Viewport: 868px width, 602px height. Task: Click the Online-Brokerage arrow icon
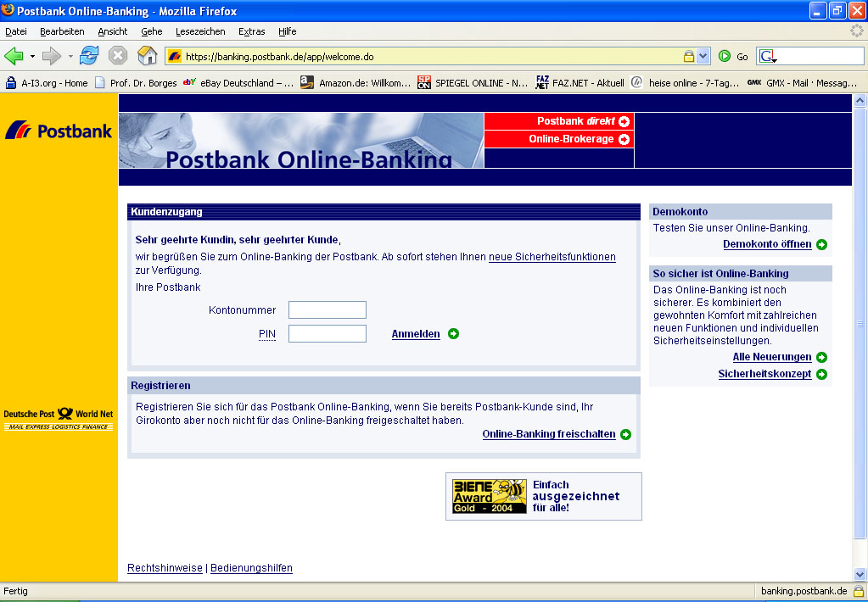pyautogui.click(x=624, y=139)
